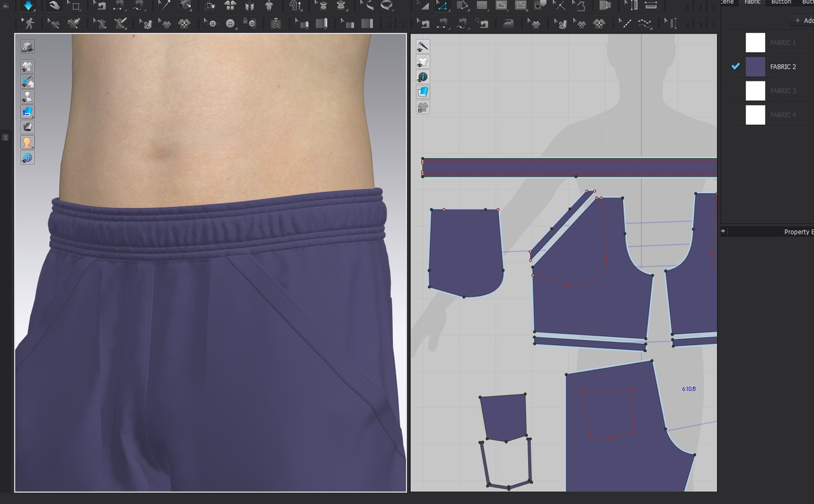Click the zipper tool icon
This screenshot has width=814, height=504.
point(275,24)
